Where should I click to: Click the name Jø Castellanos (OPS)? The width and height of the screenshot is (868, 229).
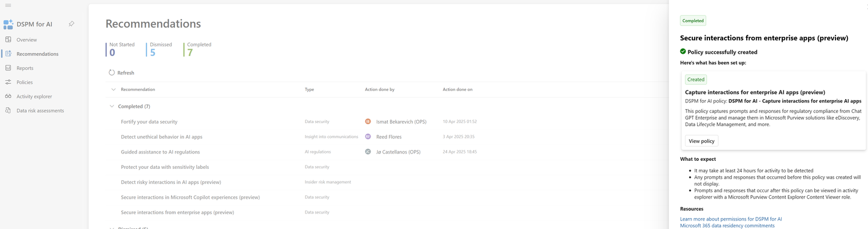point(399,152)
